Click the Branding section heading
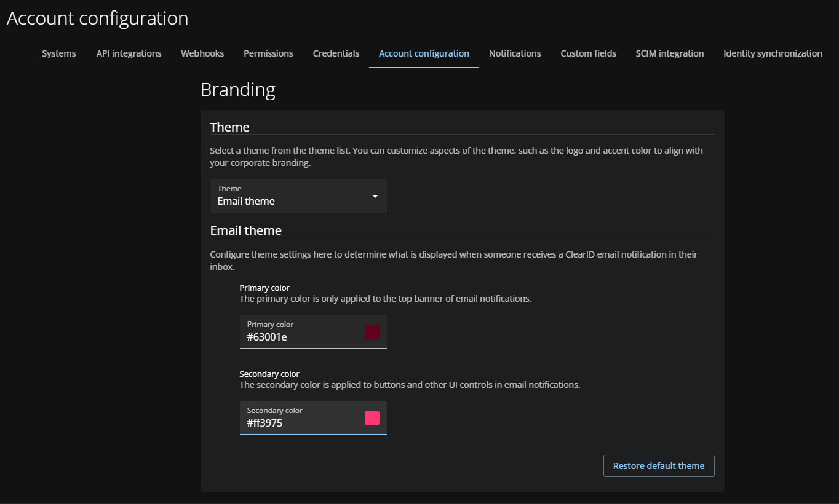This screenshot has width=839, height=504. [237, 90]
